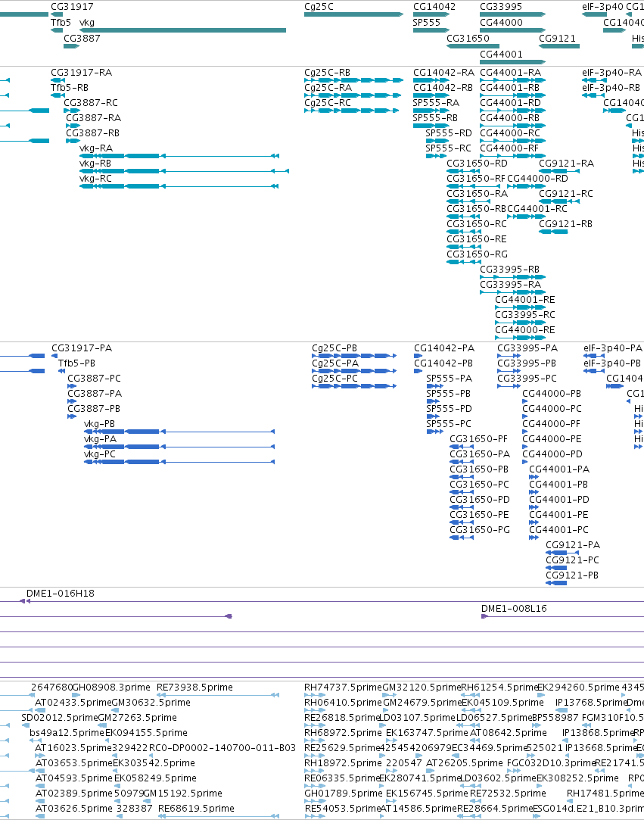Click the CG9121 gene feature
Image resolution: width=644 pixels, height=820 pixels.
558,46
